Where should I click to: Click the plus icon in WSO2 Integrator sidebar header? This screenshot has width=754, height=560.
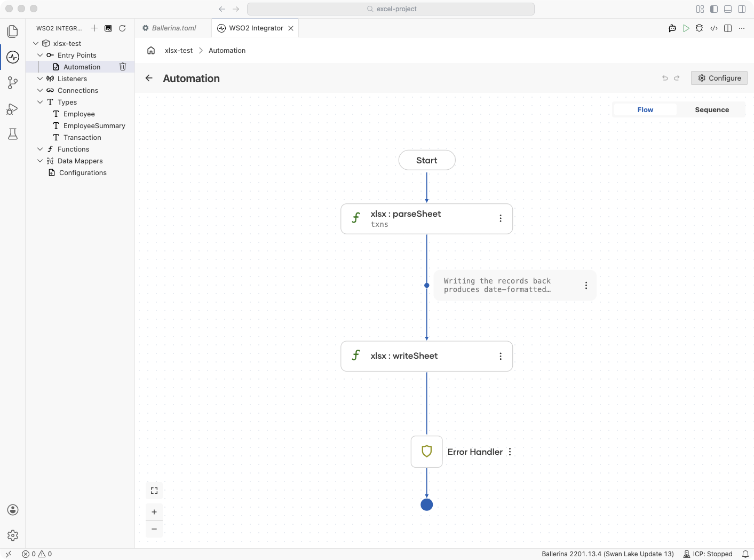[x=94, y=28]
